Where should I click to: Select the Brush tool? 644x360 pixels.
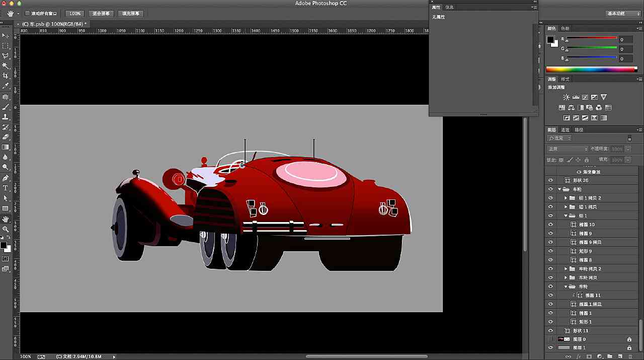(x=6, y=107)
